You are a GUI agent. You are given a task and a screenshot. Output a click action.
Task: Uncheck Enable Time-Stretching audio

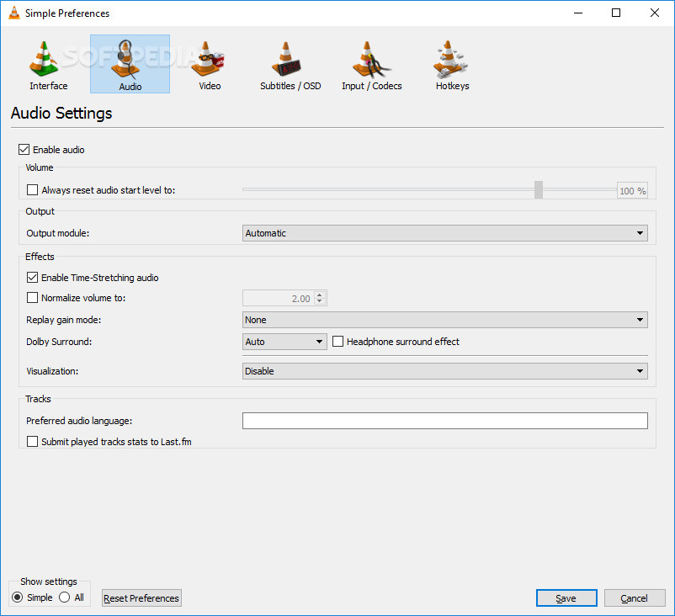pyautogui.click(x=32, y=277)
